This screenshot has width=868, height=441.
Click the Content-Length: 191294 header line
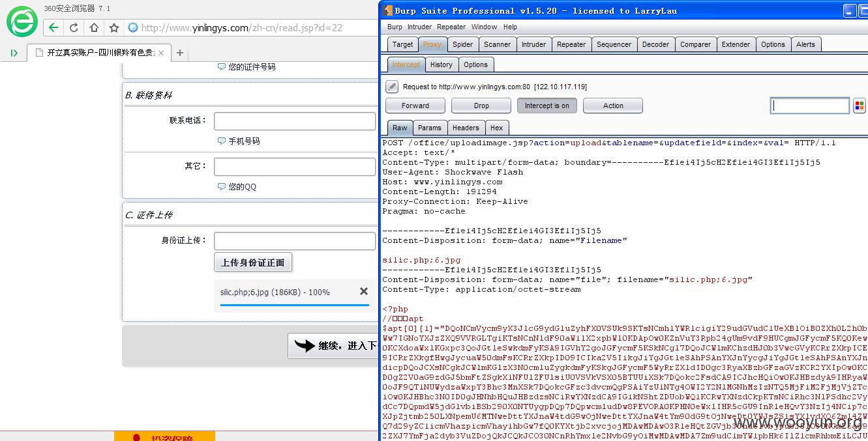[440, 192]
